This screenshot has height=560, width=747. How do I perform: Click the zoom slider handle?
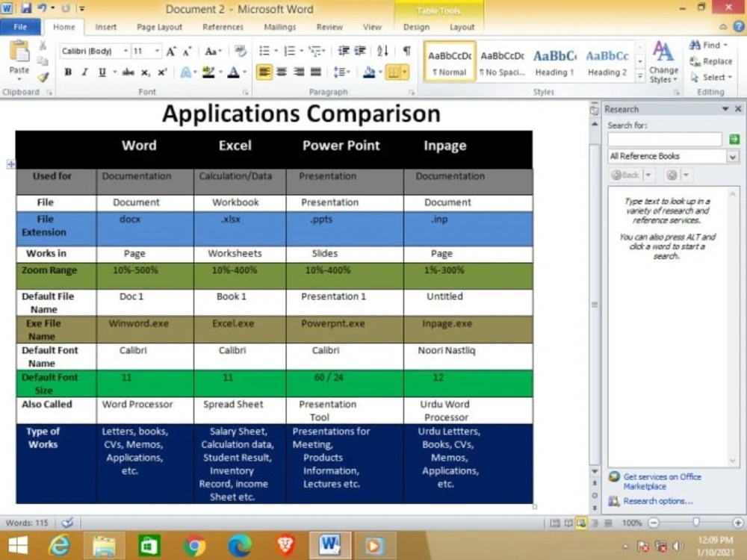[x=696, y=523]
